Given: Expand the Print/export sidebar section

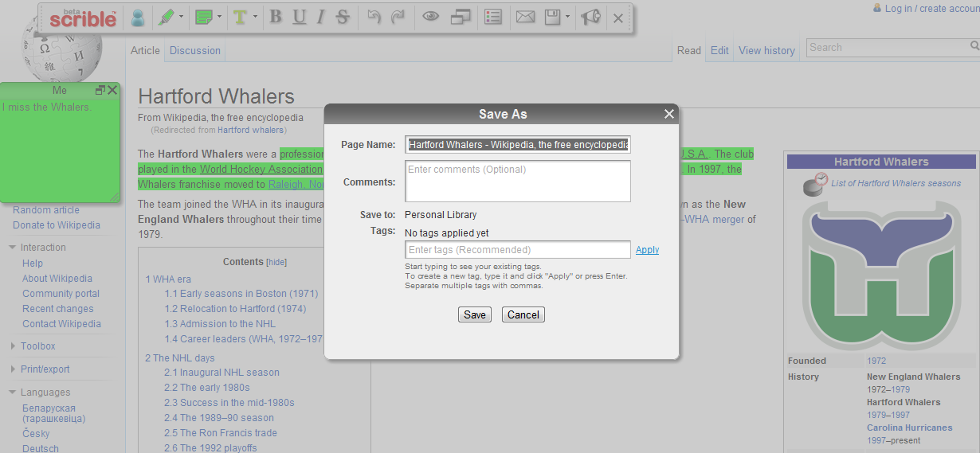Looking at the screenshot, I should pos(45,369).
